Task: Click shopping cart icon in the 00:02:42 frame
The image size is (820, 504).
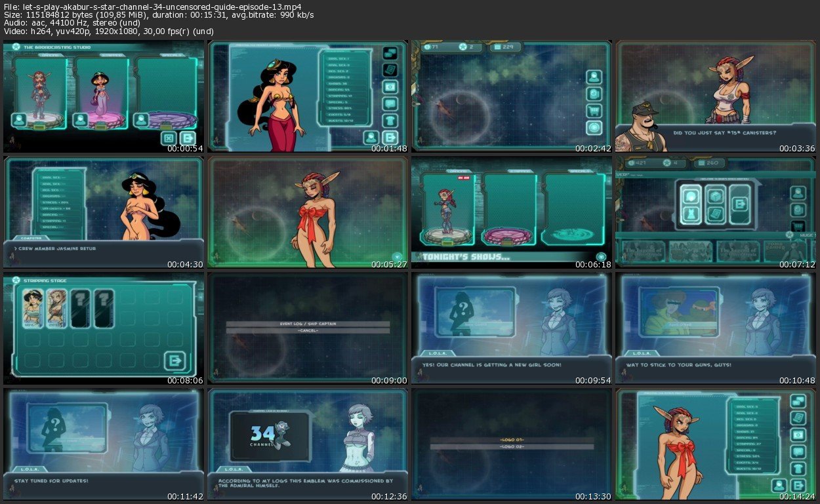Action: [x=594, y=111]
